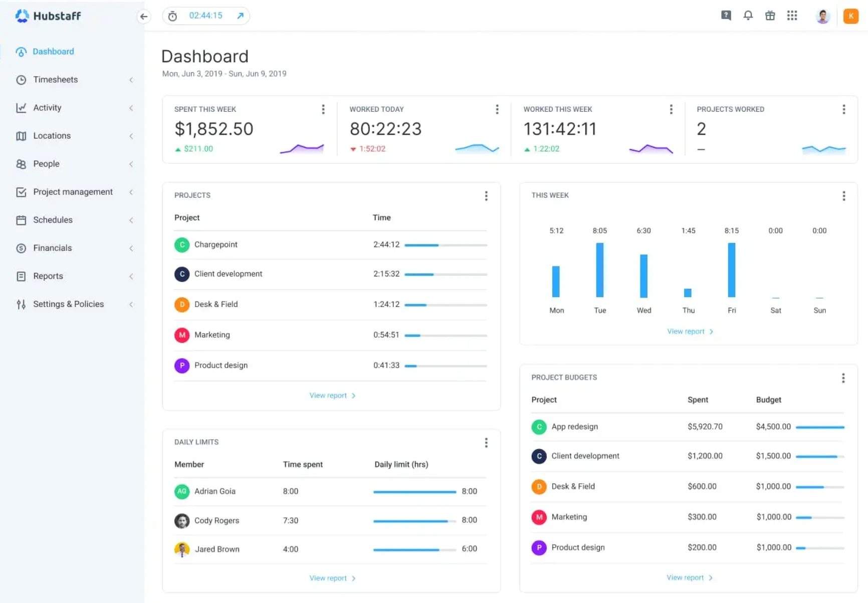This screenshot has width=868, height=603.
Task: Click View report under Daily Limits
Action: 328,577
